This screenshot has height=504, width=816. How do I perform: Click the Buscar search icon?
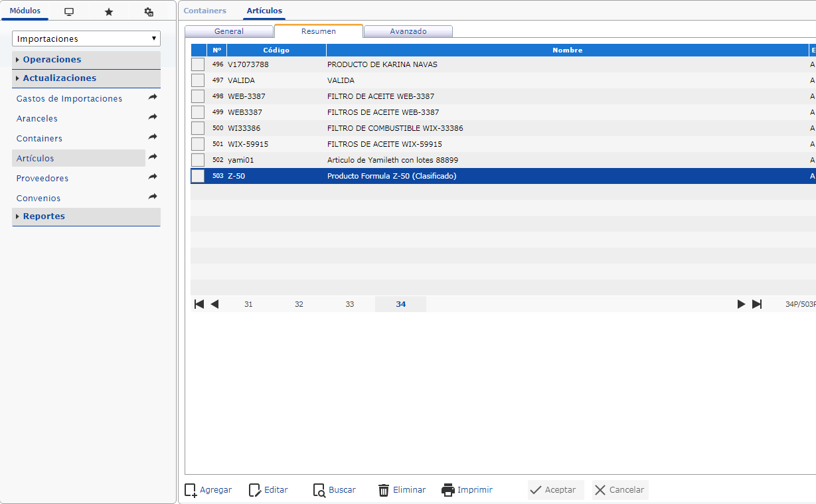319,490
